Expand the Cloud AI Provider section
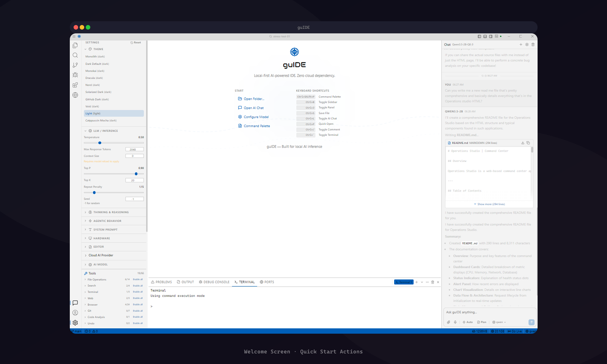 [x=114, y=255]
